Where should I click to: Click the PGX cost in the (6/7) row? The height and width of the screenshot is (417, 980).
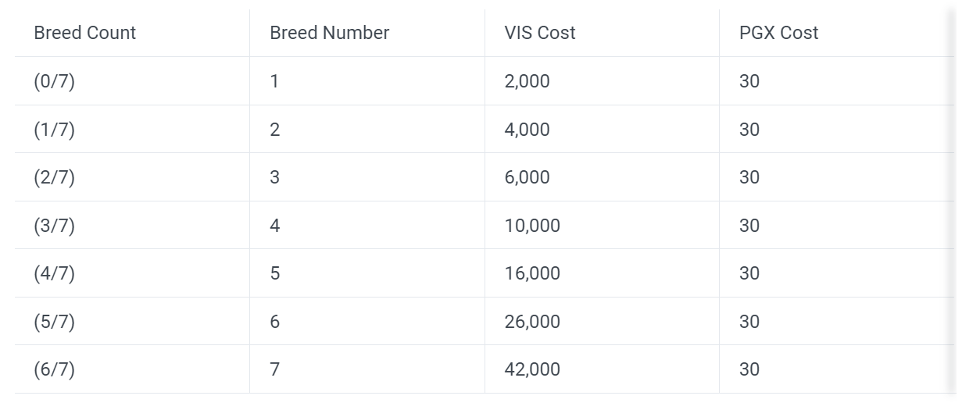[x=749, y=369]
